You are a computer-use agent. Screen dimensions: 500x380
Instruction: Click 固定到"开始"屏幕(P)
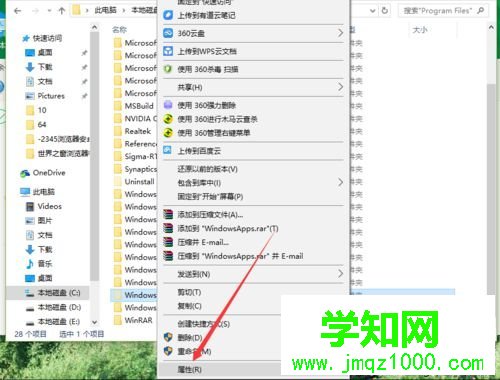click(x=253, y=196)
